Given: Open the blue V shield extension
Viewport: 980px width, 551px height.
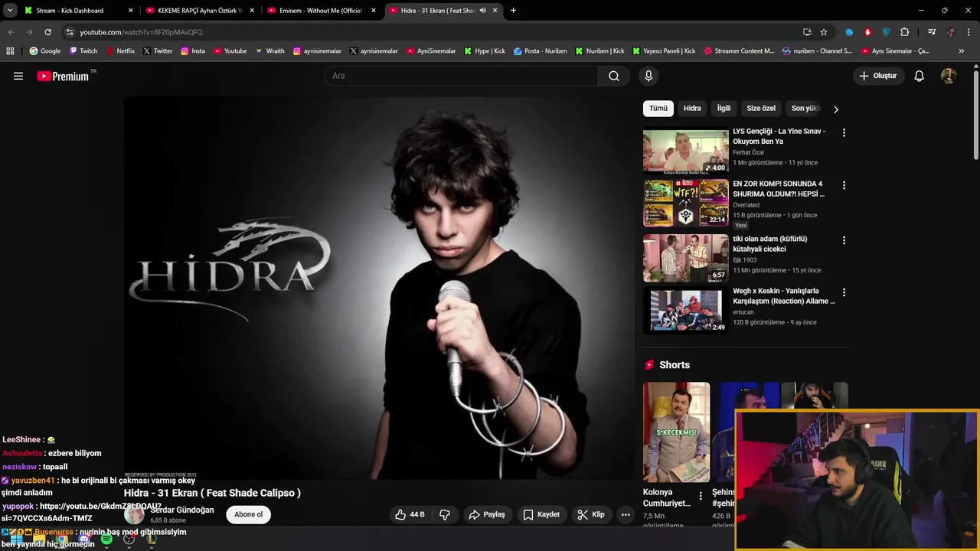Looking at the screenshot, I should pos(886,32).
